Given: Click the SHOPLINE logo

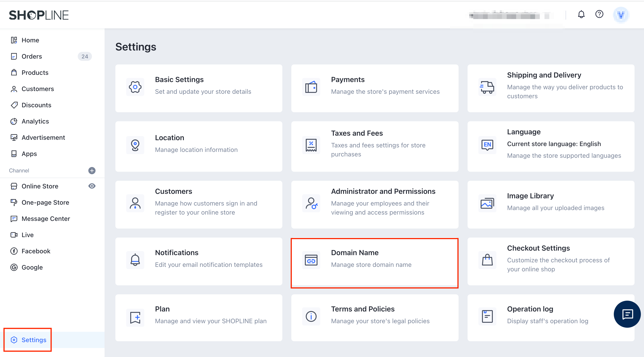Looking at the screenshot, I should pyautogui.click(x=39, y=15).
